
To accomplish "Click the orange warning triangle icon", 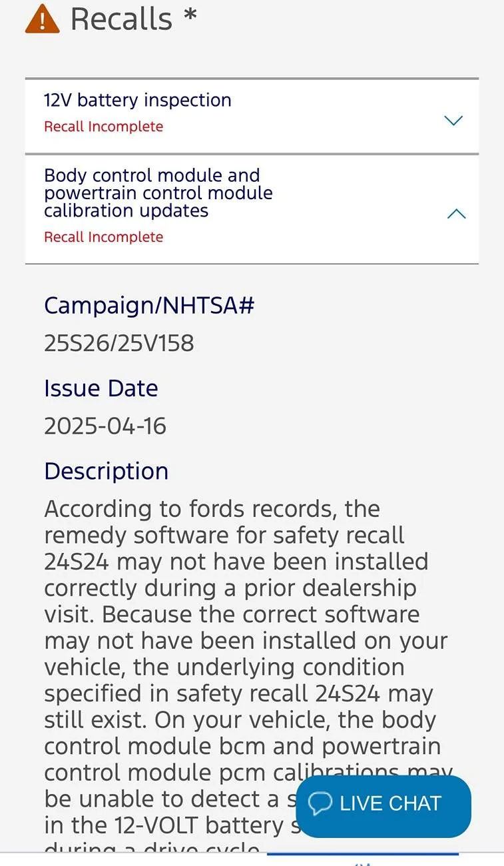I will click(x=42, y=19).
